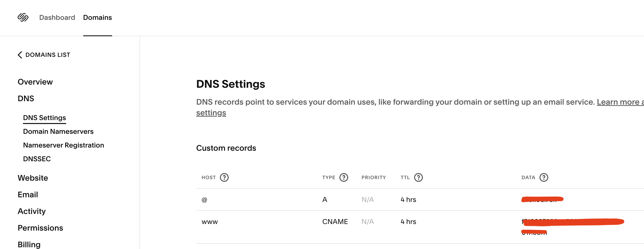Click the HOST column header label
Viewport: 644px width, 249px height.
pos(208,177)
